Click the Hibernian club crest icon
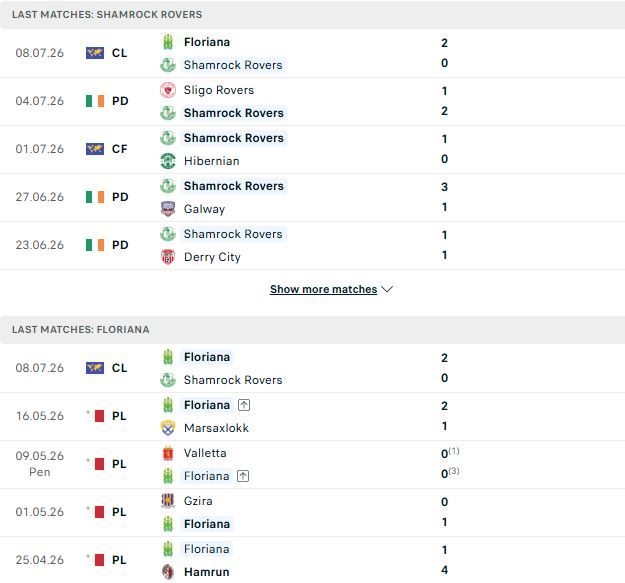Image resolution: width=625 pixels, height=583 pixels. click(x=168, y=161)
